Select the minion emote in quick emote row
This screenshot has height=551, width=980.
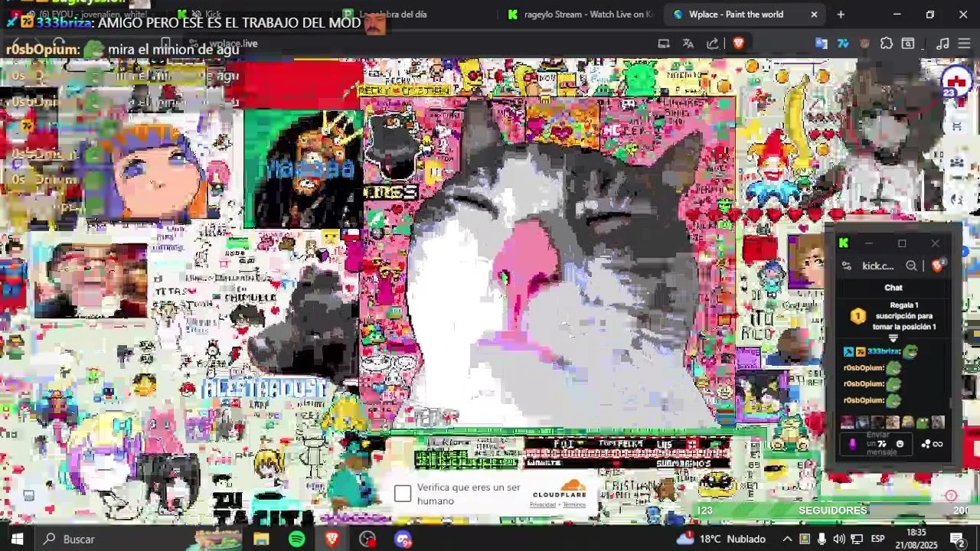907,422
